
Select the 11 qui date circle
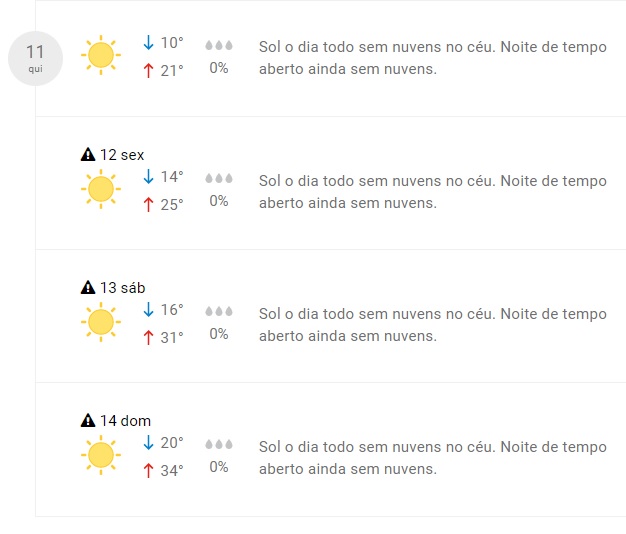(36, 58)
